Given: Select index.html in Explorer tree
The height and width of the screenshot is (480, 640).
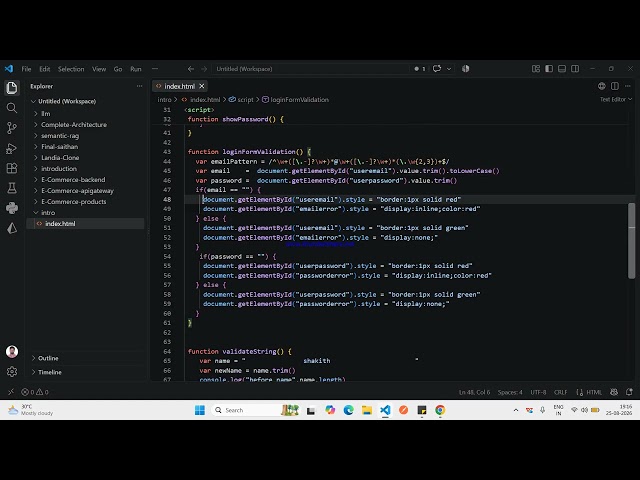Looking at the screenshot, I should click(86, 224).
